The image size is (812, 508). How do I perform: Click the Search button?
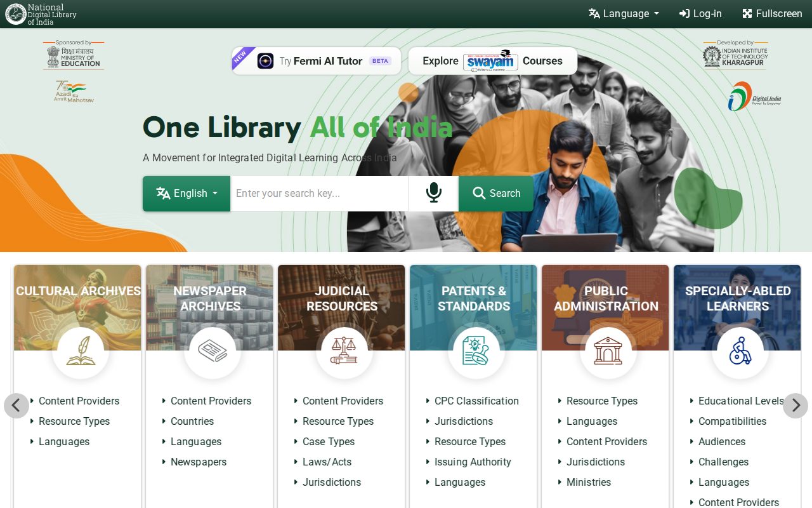tap(496, 194)
